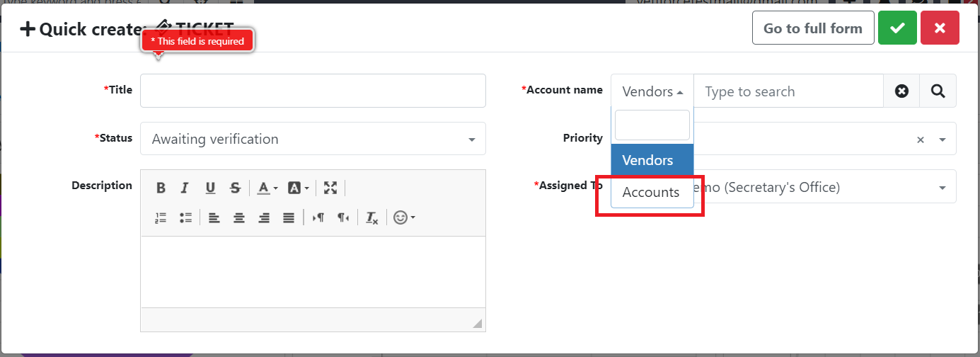Viewport: 980px width, 357px height.
Task: Maximize the Description editor
Action: [330, 188]
